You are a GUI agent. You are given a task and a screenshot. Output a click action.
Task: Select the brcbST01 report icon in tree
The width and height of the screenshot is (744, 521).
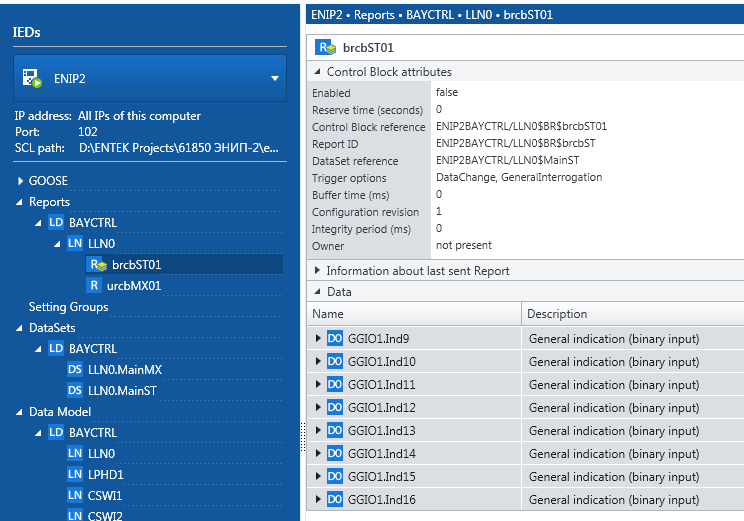click(x=97, y=265)
